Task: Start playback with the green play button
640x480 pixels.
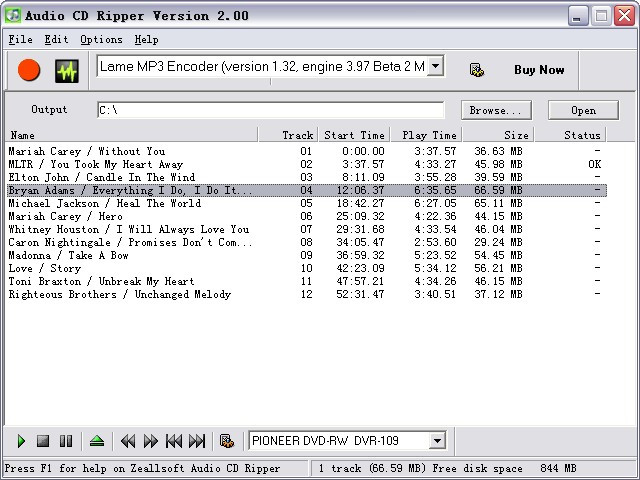Action: click(x=21, y=441)
